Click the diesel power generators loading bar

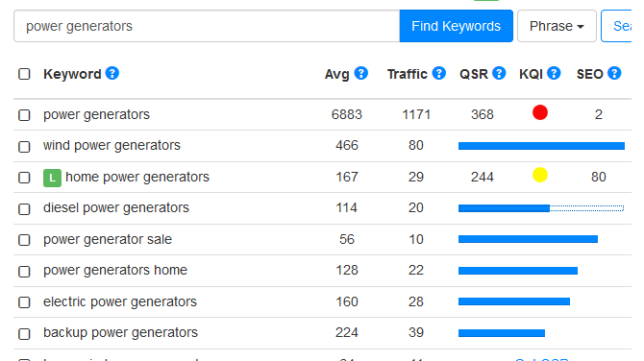[x=541, y=208]
